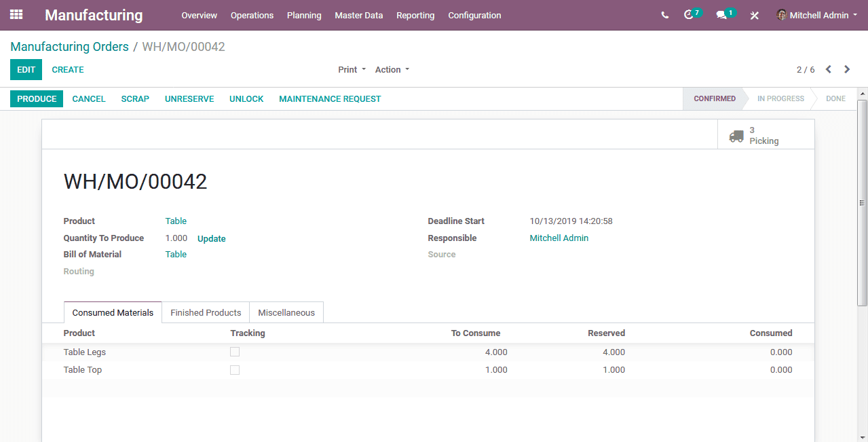Toggle tracking checkbox for Table Legs
868x442 pixels.
pyautogui.click(x=235, y=352)
